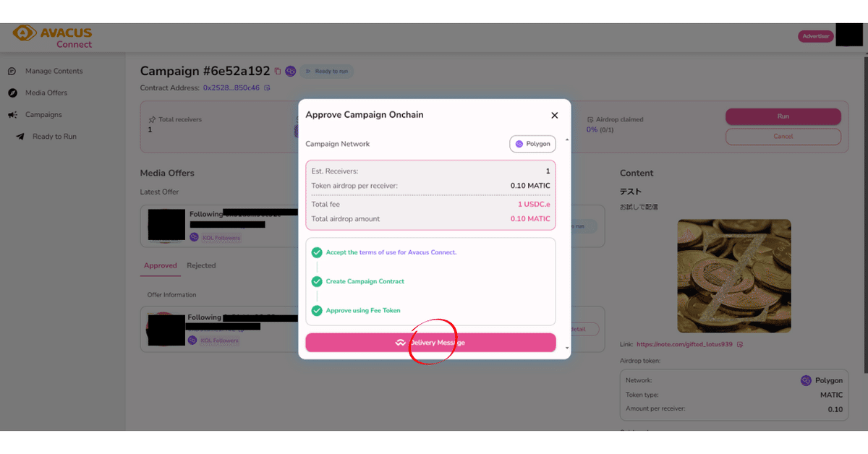Screen dimensions: 868x454
Task: Click the Ready to run status badge
Action: click(327, 72)
